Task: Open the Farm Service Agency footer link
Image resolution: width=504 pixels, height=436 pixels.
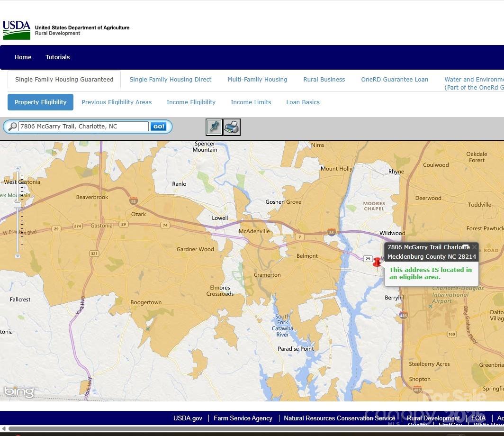Action: 243,418
